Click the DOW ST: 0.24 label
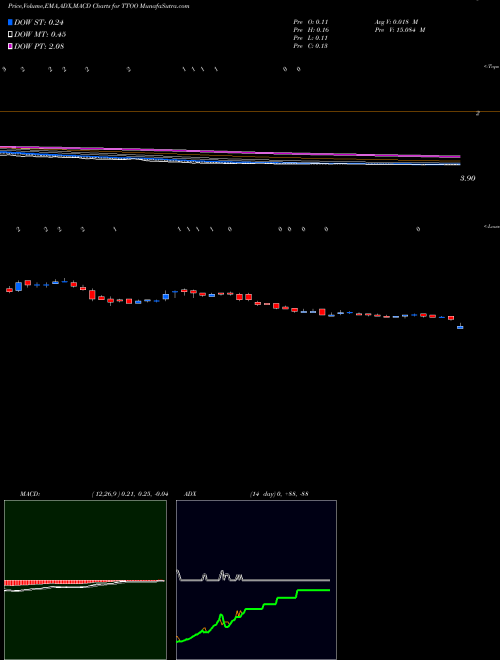This screenshot has width=500, height=660. [39, 22]
